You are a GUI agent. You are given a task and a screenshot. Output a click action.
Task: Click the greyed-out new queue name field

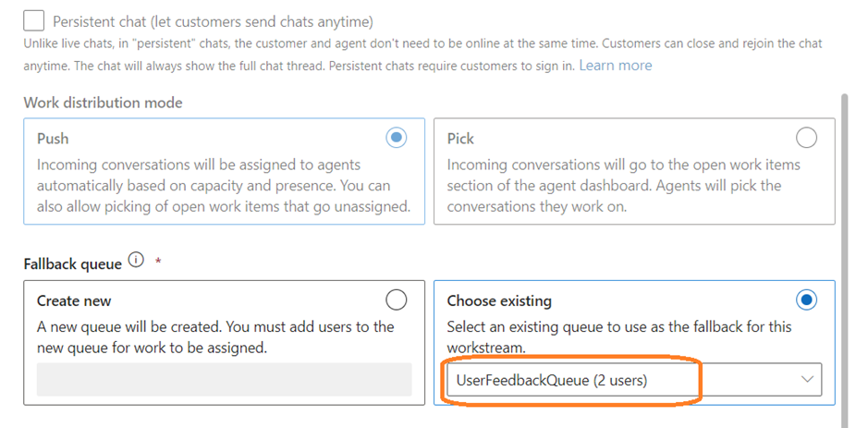224,380
